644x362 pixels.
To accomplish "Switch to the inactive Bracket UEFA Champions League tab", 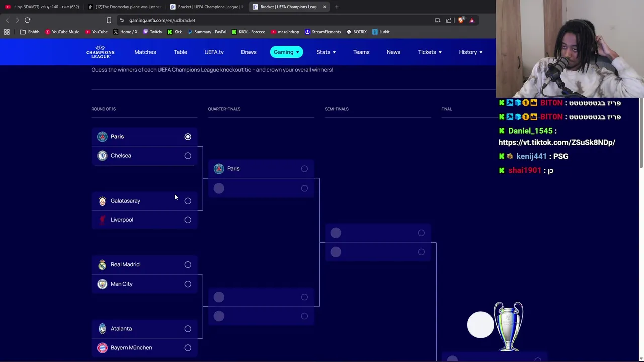I will coord(206,7).
